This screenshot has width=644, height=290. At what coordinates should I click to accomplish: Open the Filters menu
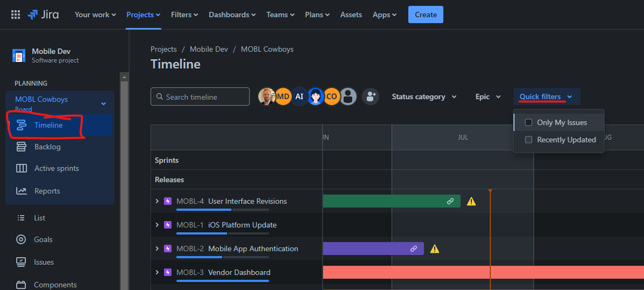(184, 15)
